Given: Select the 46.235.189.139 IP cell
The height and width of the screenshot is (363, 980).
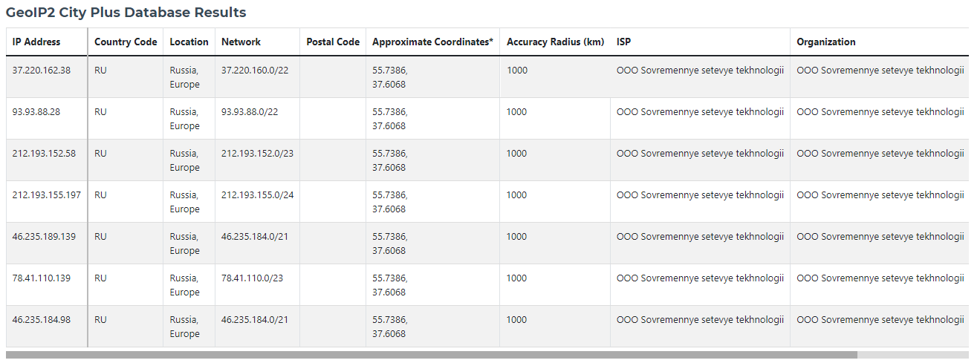Looking at the screenshot, I should tap(47, 243).
